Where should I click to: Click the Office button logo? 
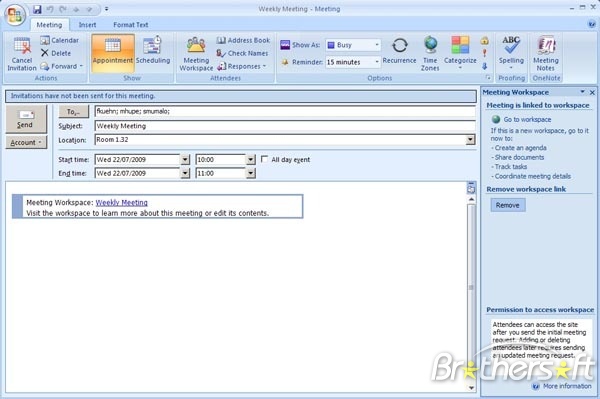pyautogui.click(x=15, y=15)
